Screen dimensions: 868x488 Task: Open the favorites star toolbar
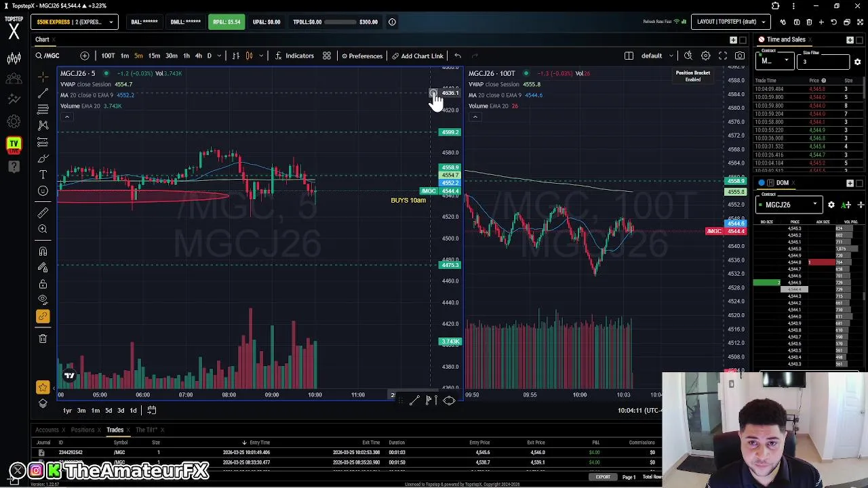[43, 387]
